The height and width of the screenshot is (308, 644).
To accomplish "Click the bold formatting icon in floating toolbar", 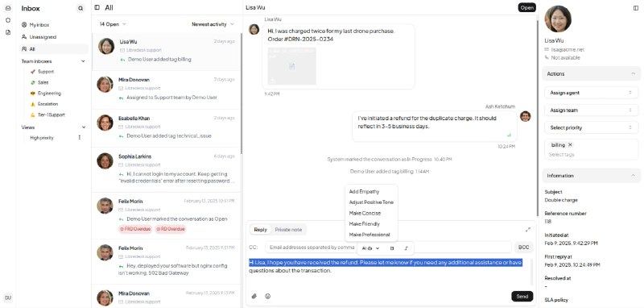I will (392, 248).
